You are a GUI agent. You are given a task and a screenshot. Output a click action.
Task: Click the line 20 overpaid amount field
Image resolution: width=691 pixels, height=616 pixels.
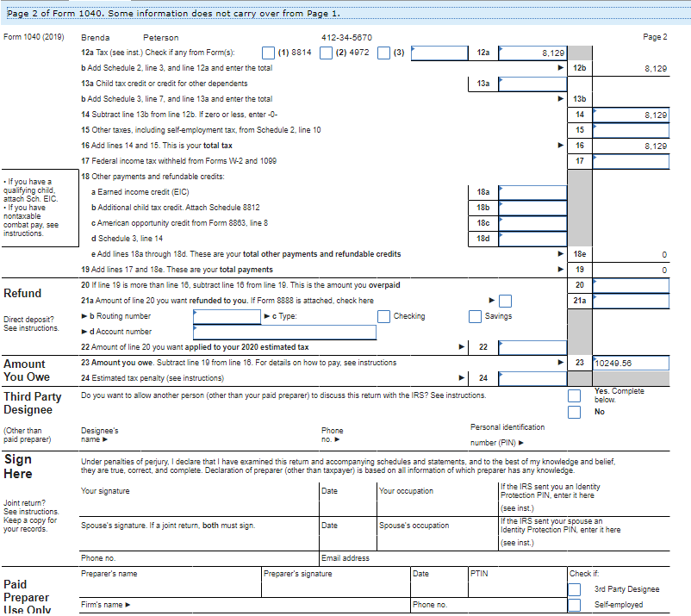click(631, 285)
